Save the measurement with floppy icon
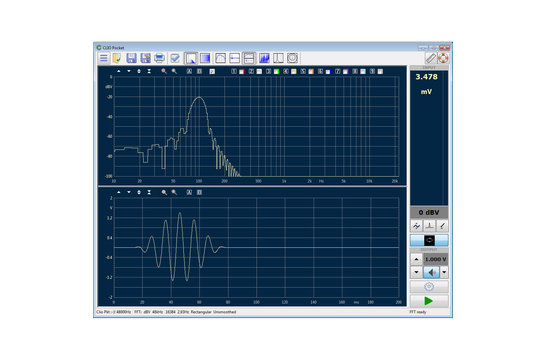The image size is (546, 360). point(131,58)
